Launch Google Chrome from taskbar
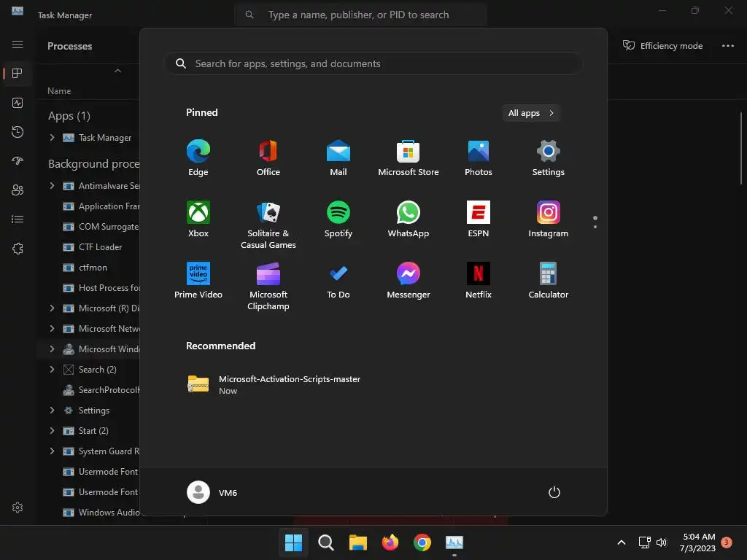 point(422,542)
